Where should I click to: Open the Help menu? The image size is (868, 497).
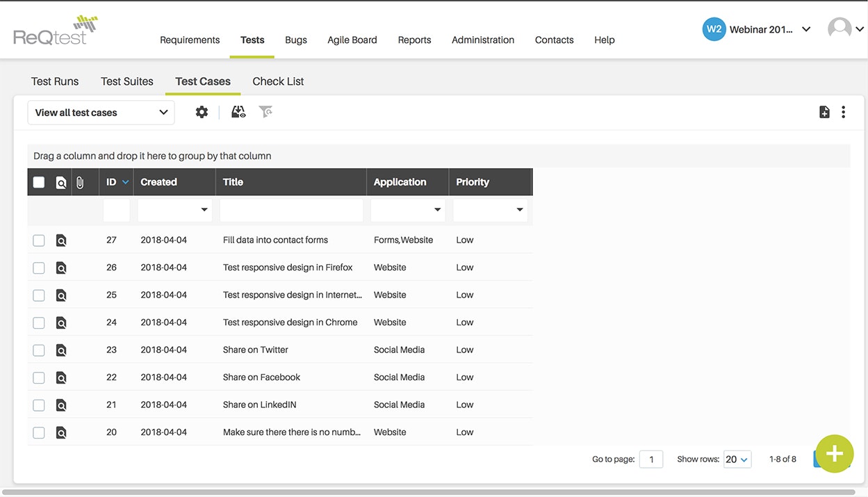click(605, 40)
